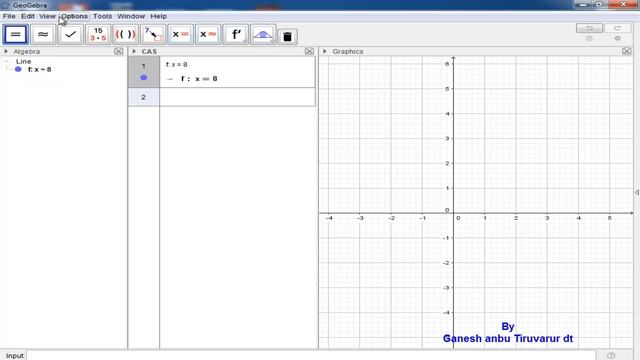Open Input bar help icon
Screen dimensions: 640x360
tap(611, 356)
